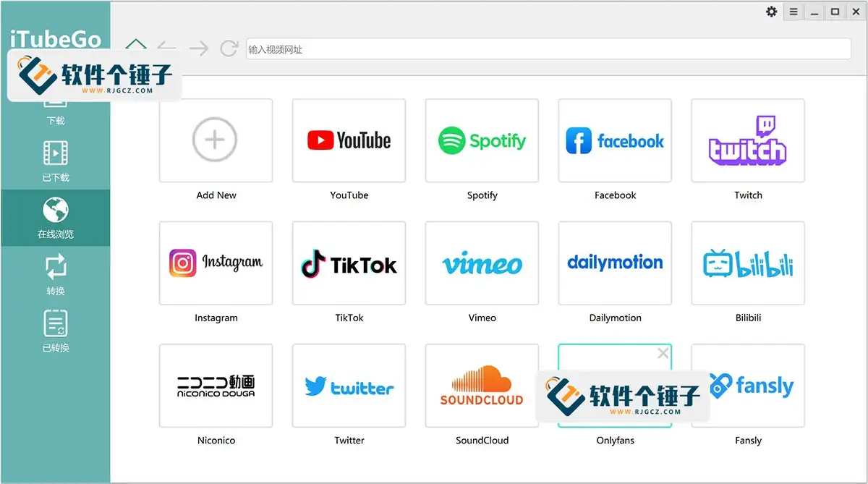Open the settings gear

click(771, 11)
